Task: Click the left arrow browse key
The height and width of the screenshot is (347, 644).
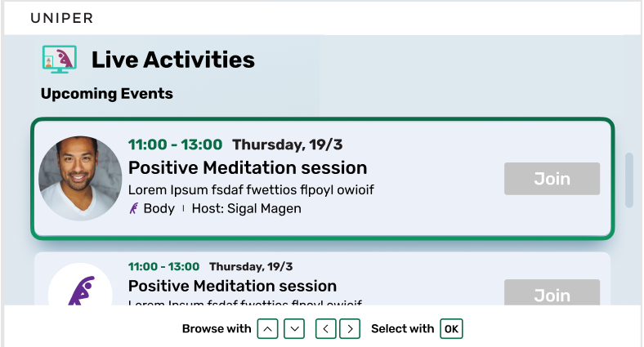Action: click(x=326, y=329)
